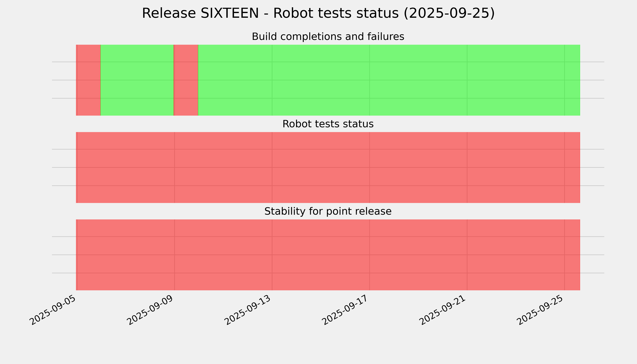Click the red bar in Stability panel

point(328,255)
